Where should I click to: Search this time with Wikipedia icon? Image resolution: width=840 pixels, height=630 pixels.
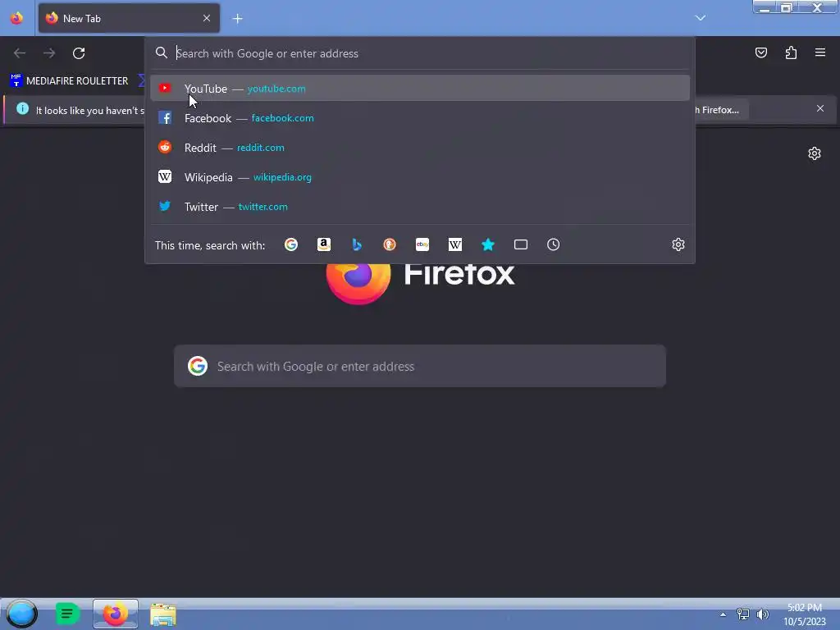(x=454, y=244)
